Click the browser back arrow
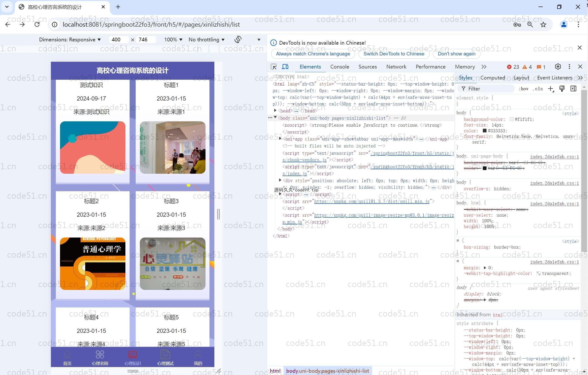 [x=8, y=25]
